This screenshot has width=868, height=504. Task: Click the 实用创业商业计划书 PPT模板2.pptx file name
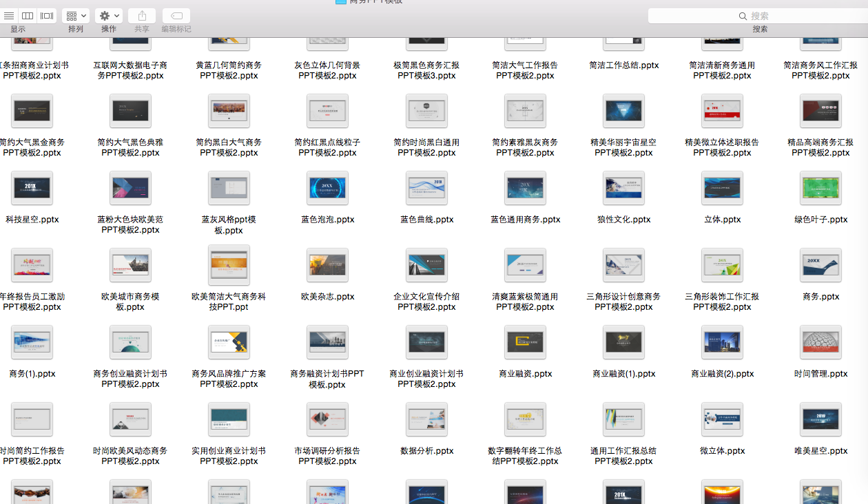coord(229,456)
